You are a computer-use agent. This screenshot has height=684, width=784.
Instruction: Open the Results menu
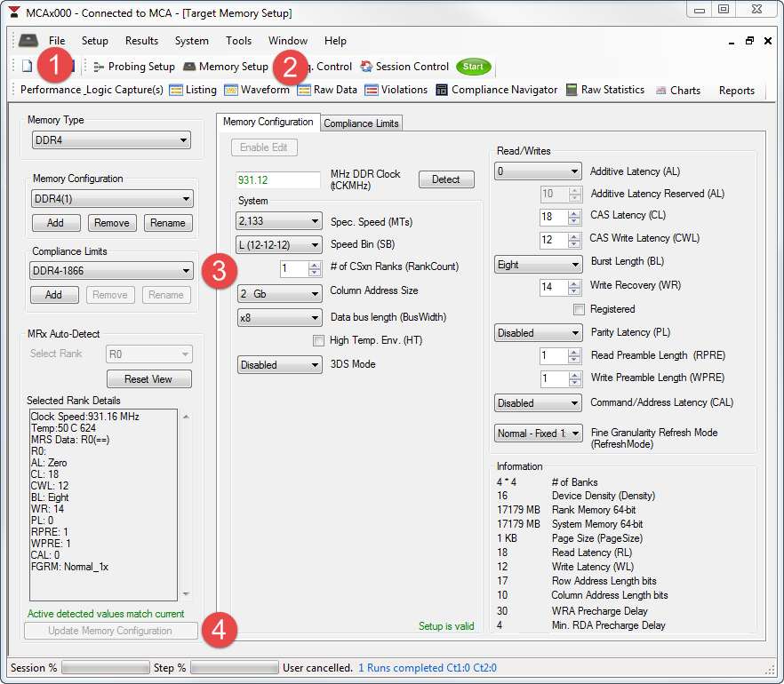coord(141,41)
